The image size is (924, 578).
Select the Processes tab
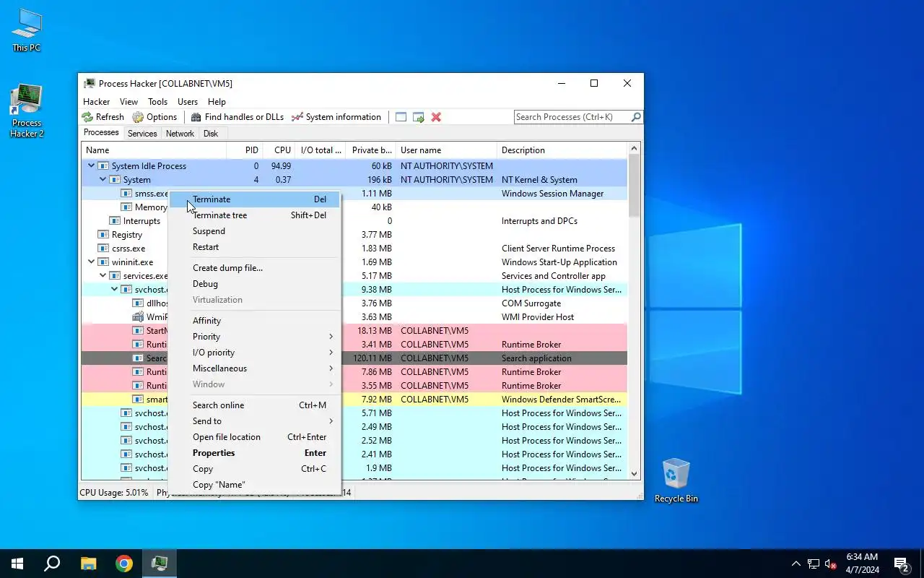click(101, 133)
